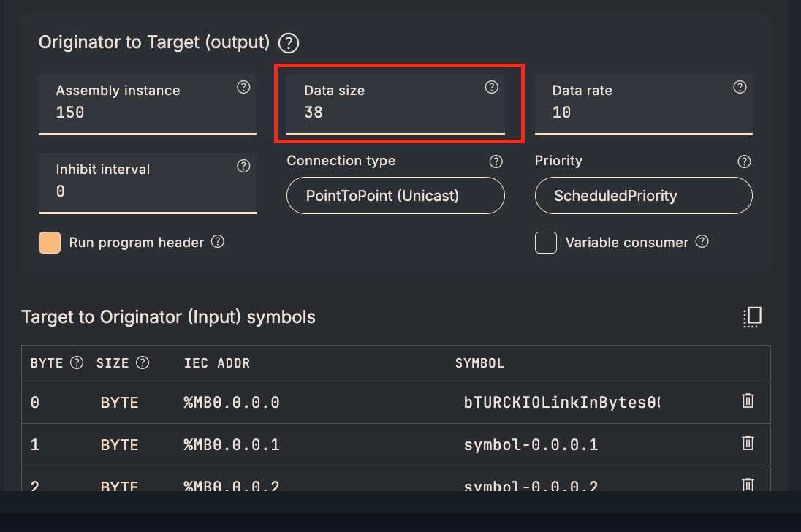Click the Inhibit interval help icon
The image size is (801, 532).
click(x=244, y=166)
